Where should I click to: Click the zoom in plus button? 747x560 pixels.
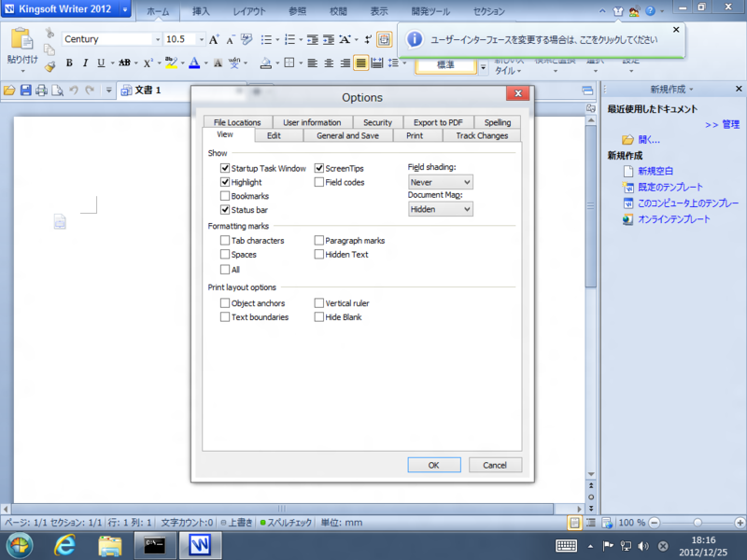click(x=740, y=523)
